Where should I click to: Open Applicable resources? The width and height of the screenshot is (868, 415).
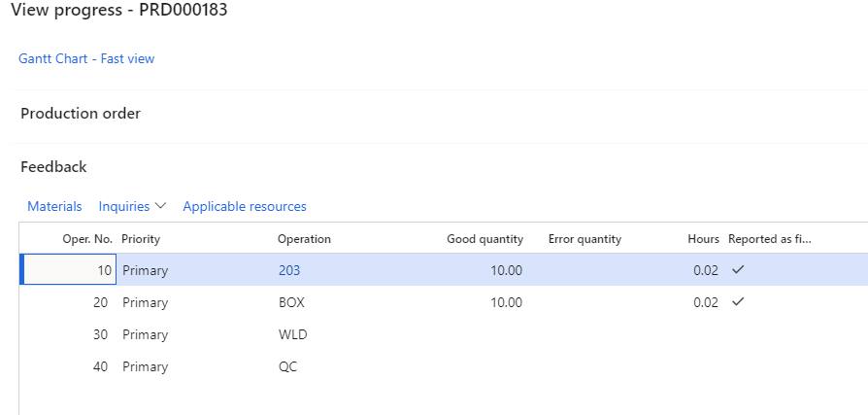245,206
